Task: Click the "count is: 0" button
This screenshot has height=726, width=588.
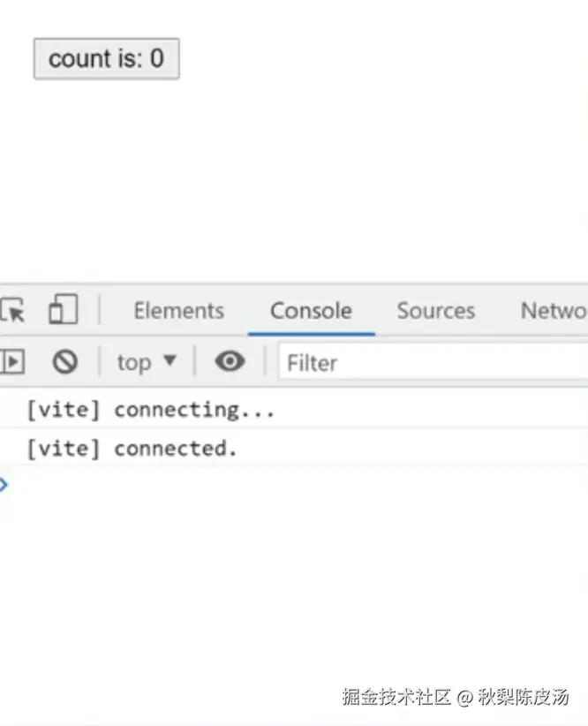Action: point(106,59)
